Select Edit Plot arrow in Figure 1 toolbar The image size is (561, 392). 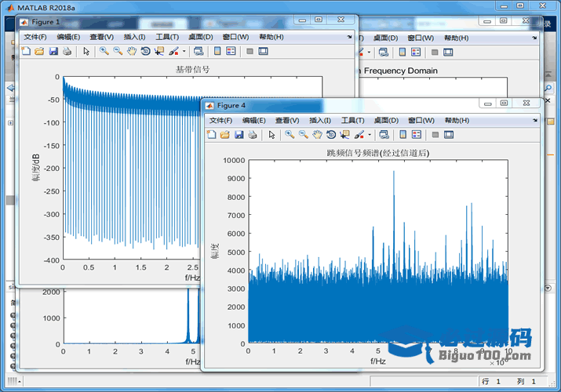tap(86, 51)
